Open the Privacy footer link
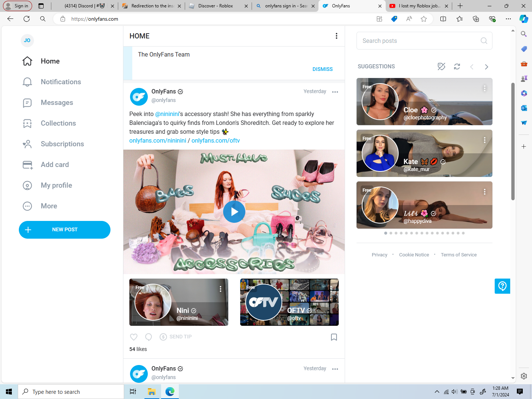 (379, 255)
